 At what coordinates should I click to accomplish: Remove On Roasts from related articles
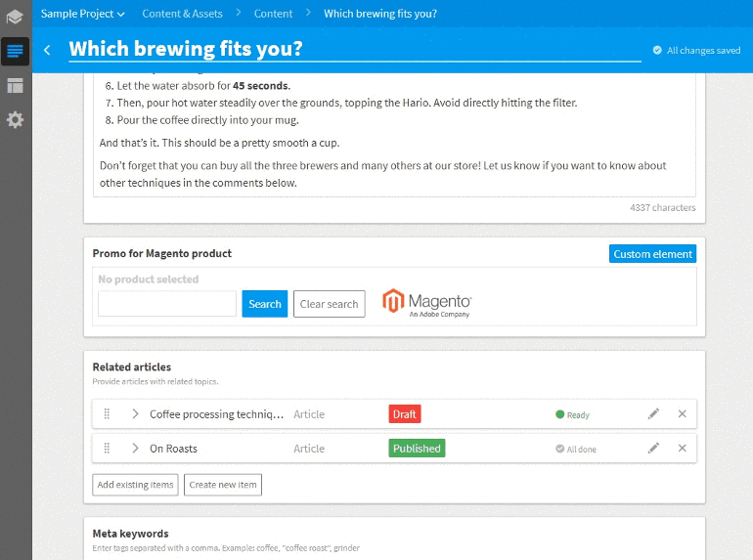tap(682, 449)
